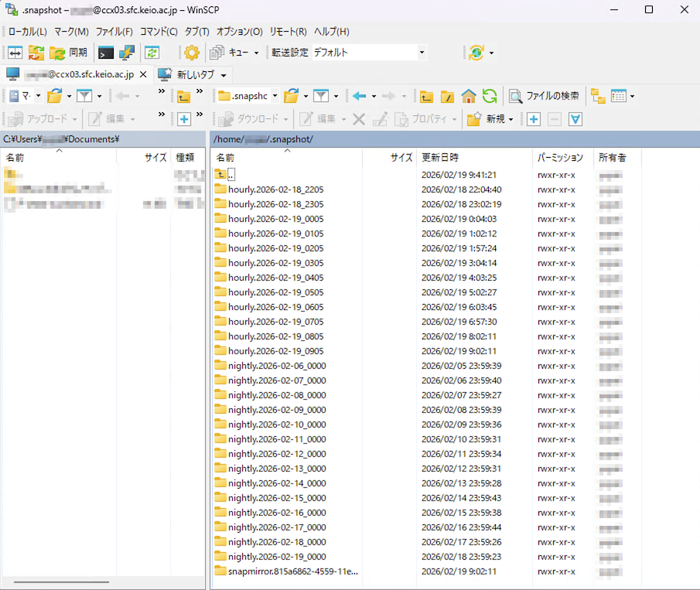Open remote parent directory icon
Screen dimensions: 700x590
click(426, 96)
